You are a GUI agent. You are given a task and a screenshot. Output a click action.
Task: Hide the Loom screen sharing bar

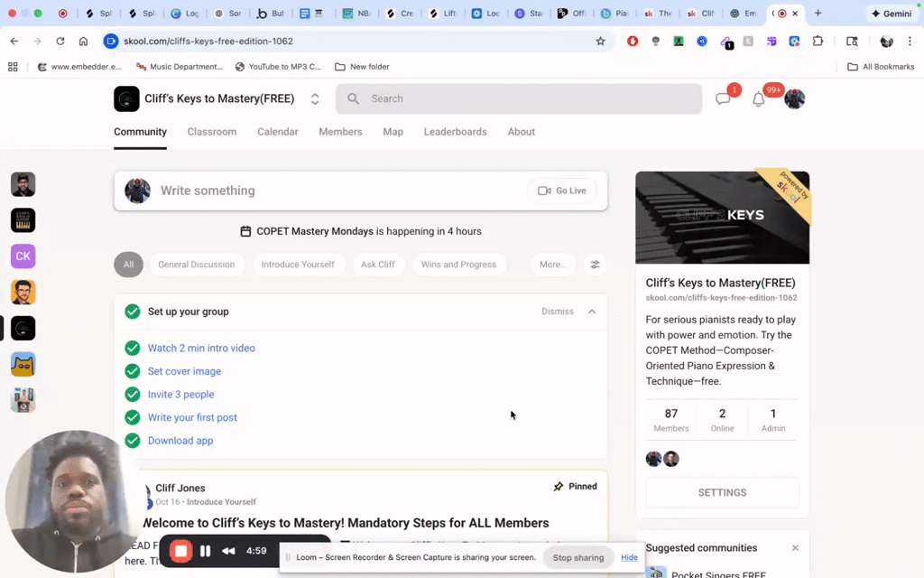pyautogui.click(x=629, y=557)
